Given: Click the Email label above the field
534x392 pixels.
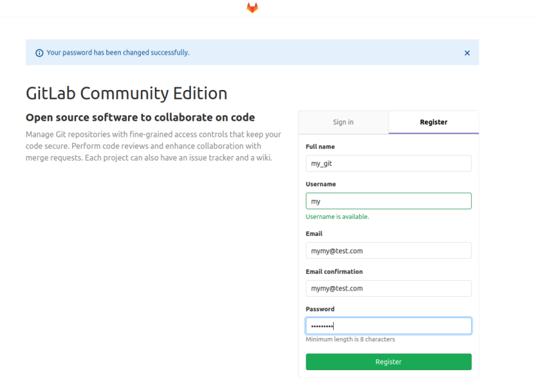Looking at the screenshot, I should coord(314,233).
